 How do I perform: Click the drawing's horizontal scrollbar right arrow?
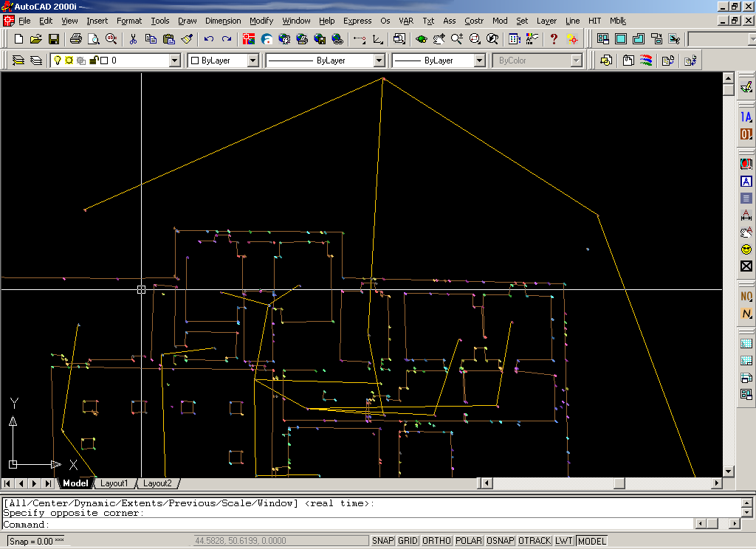coord(717,483)
